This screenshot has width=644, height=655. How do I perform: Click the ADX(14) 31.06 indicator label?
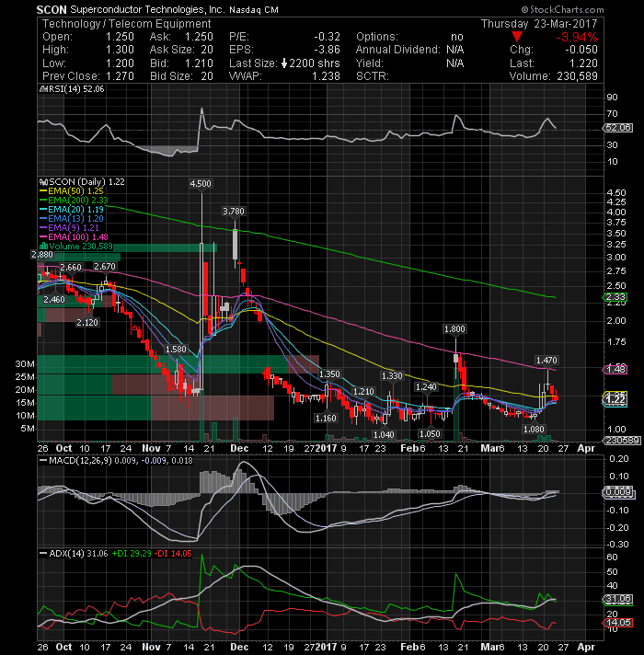pyautogui.click(x=78, y=554)
